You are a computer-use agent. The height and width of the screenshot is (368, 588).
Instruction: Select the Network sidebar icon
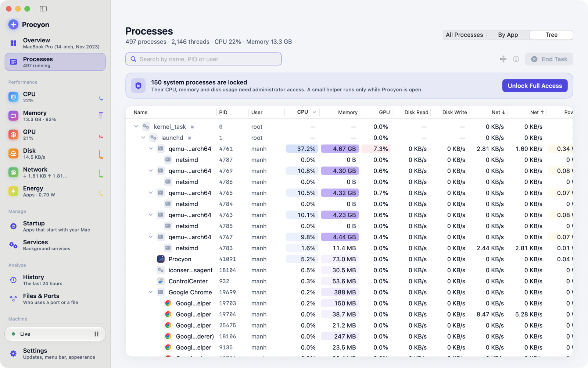coord(13,172)
